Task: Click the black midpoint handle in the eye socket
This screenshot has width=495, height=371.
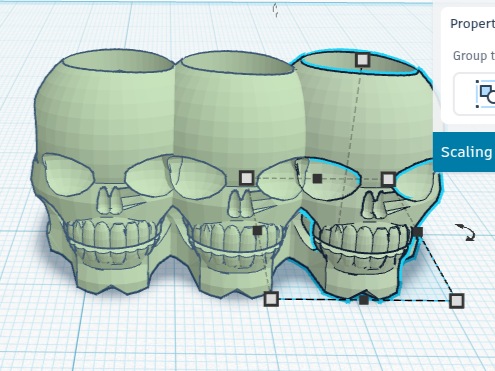Action: pyautogui.click(x=317, y=179)
